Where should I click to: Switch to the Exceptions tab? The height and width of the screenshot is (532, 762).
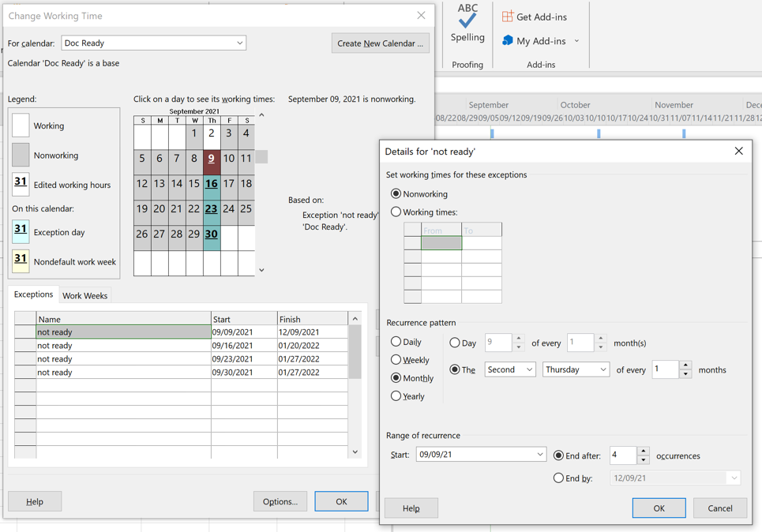(x=33, y=294)
